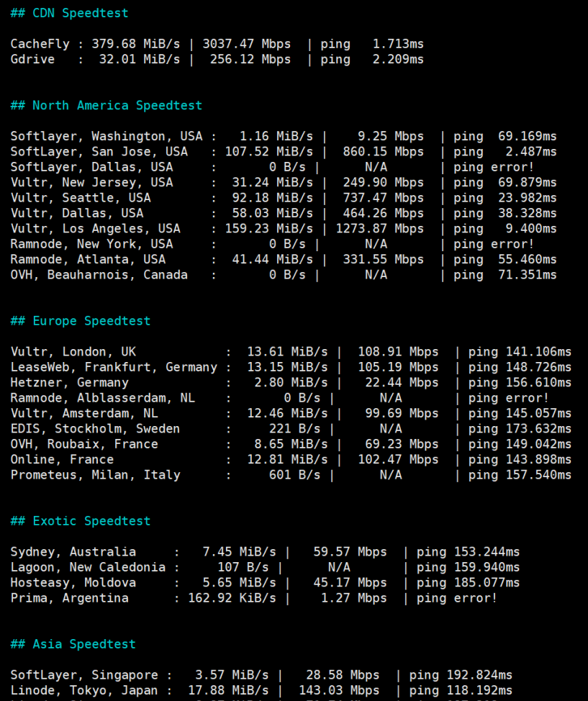Viewport: 588px width, 701px height.
Task: Click Softlayer, Washington, USA entry
Action: point(107,137)
